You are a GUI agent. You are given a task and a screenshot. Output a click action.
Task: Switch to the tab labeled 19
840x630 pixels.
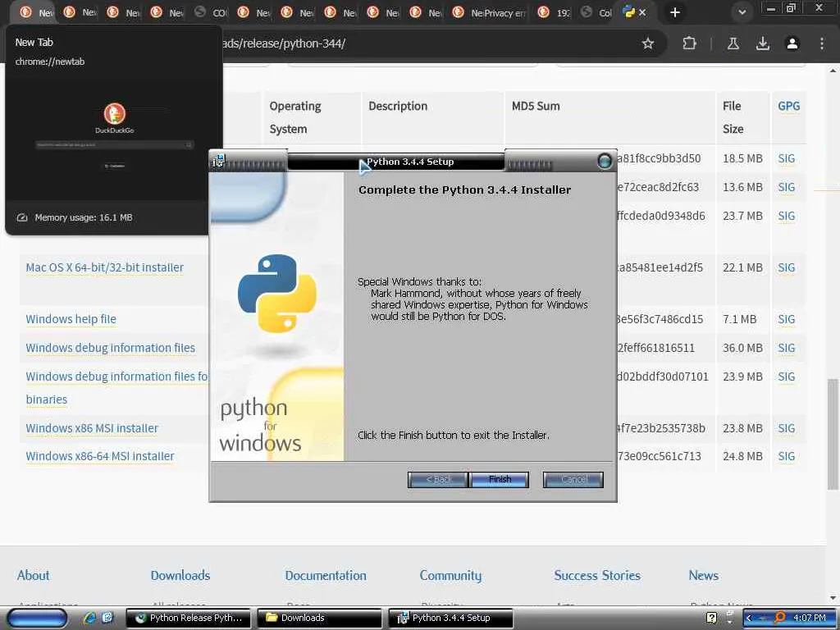[555, 12]
